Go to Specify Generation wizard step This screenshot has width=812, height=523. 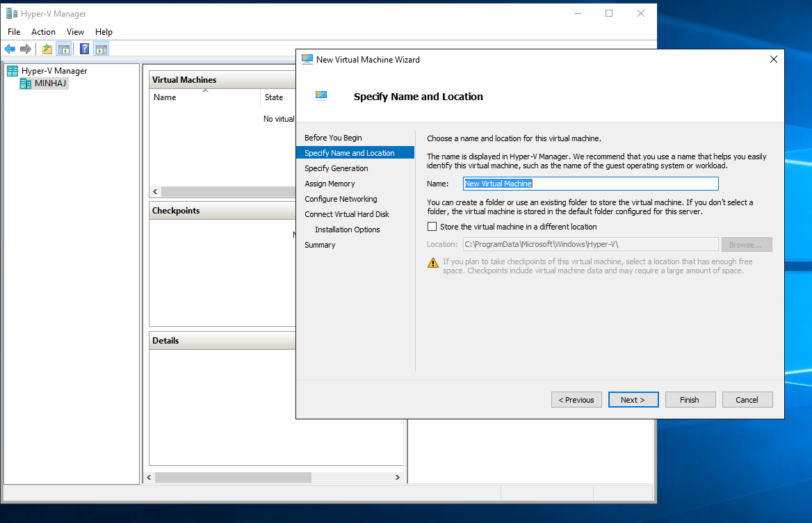(336, 168)
